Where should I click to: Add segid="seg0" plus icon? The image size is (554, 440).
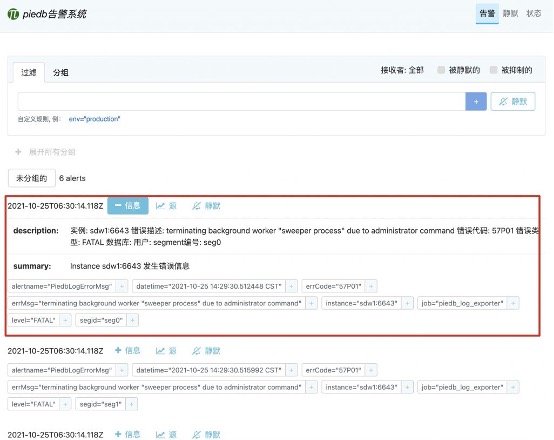(x=132, y=320)
